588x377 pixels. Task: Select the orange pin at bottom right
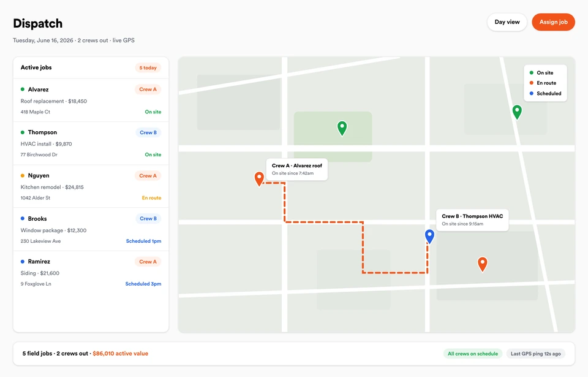[482, 264]
